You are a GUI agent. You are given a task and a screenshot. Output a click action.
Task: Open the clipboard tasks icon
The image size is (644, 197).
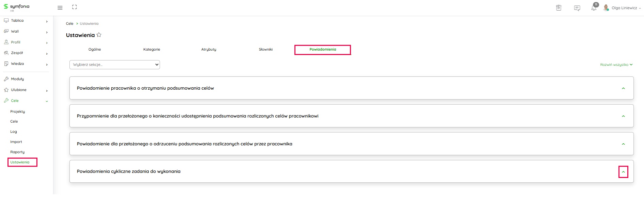[x=559, y=8]
